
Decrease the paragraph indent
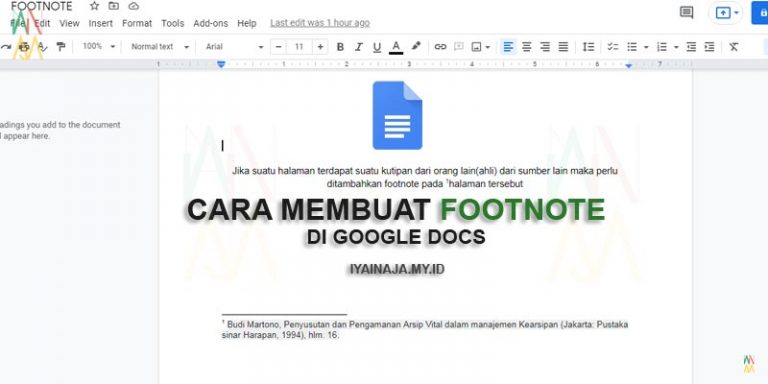point(691,47)
